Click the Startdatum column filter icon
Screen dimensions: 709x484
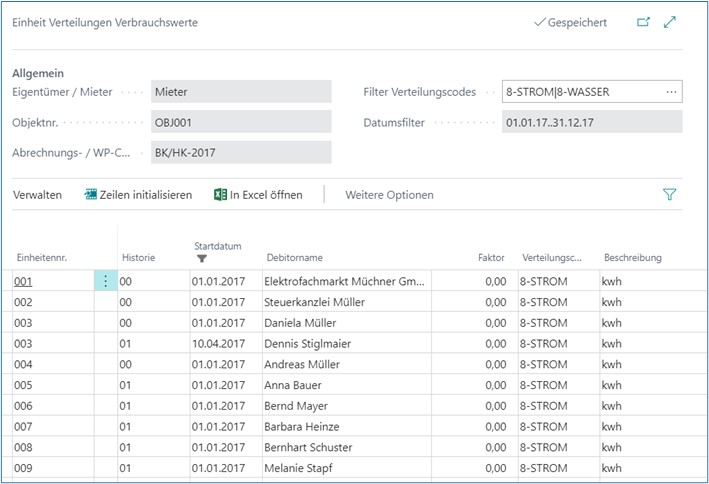point(203,259)
